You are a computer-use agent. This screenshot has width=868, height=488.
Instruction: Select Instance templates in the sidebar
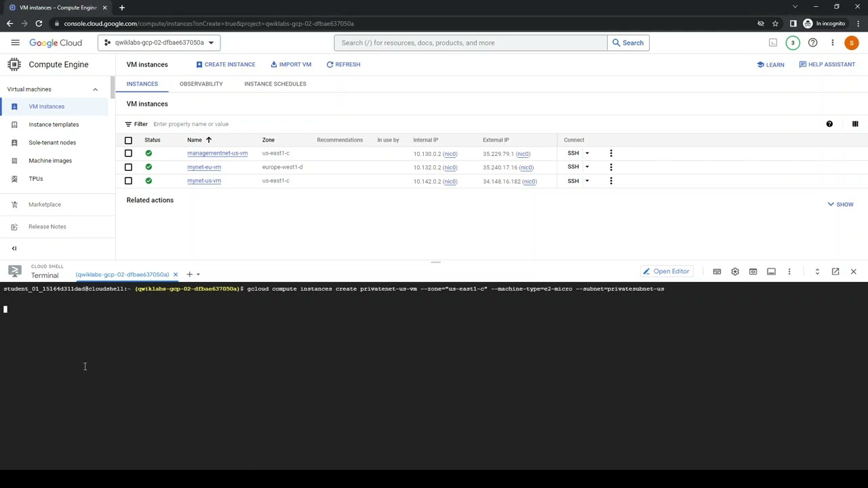click(x=54, y=125)
